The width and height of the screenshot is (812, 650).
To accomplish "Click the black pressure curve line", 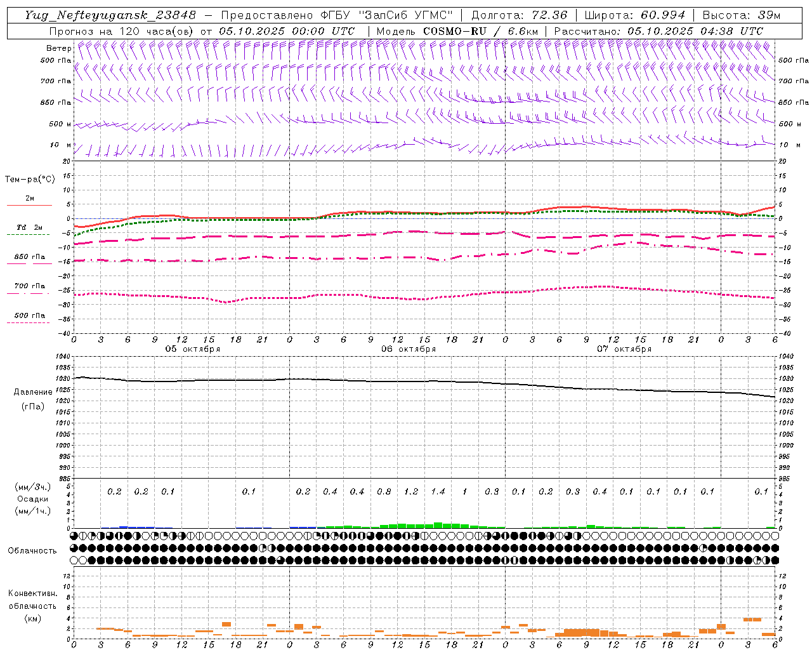I will click(x=425, y=381).
